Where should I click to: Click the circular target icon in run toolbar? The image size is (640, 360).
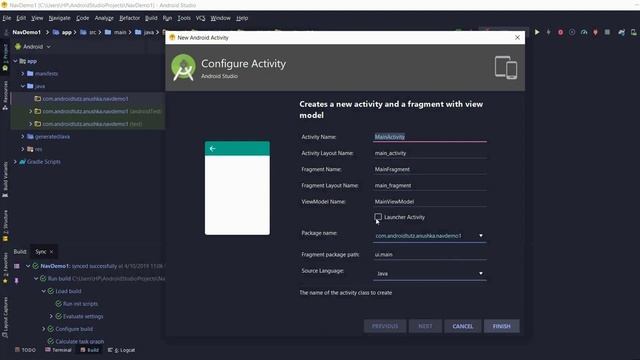(x=572, y=32)
